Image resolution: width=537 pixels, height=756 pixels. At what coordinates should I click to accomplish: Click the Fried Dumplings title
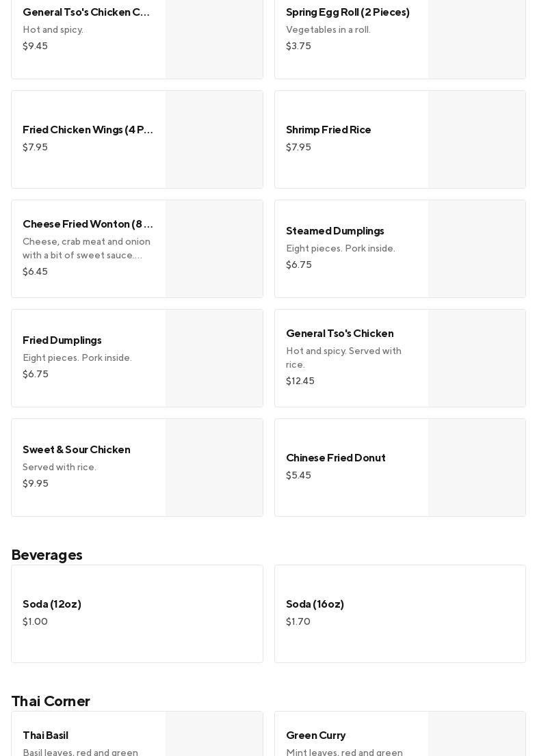(x=62, y=340)
